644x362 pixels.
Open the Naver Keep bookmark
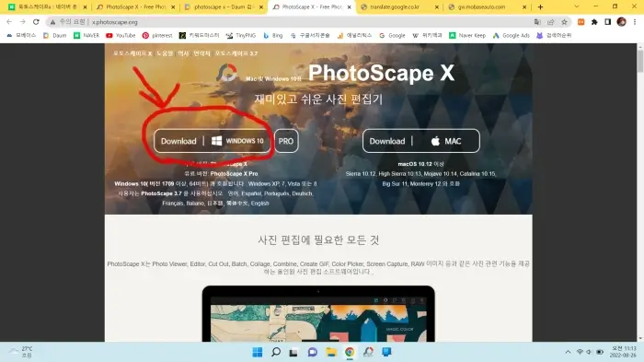[x=467, y=35]
